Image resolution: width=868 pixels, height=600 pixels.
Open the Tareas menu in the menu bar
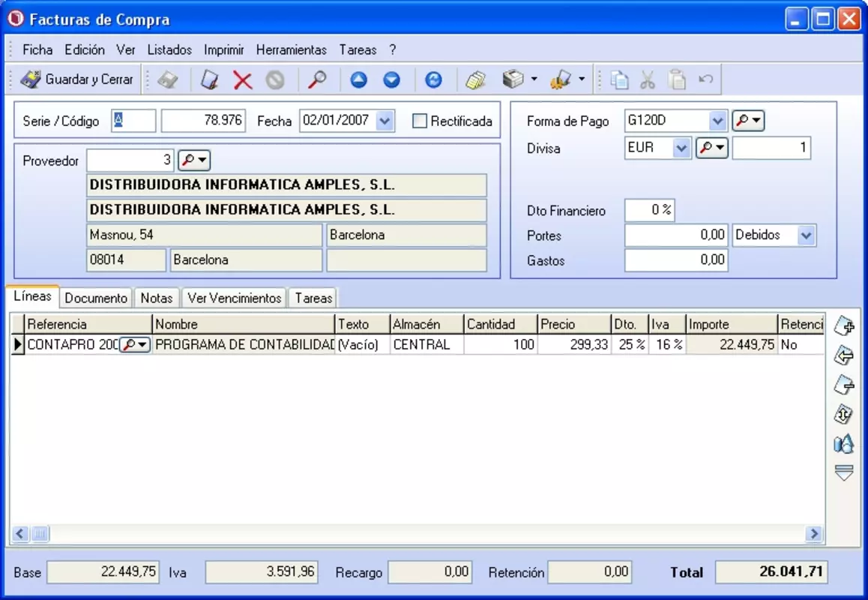pos(358,49)
